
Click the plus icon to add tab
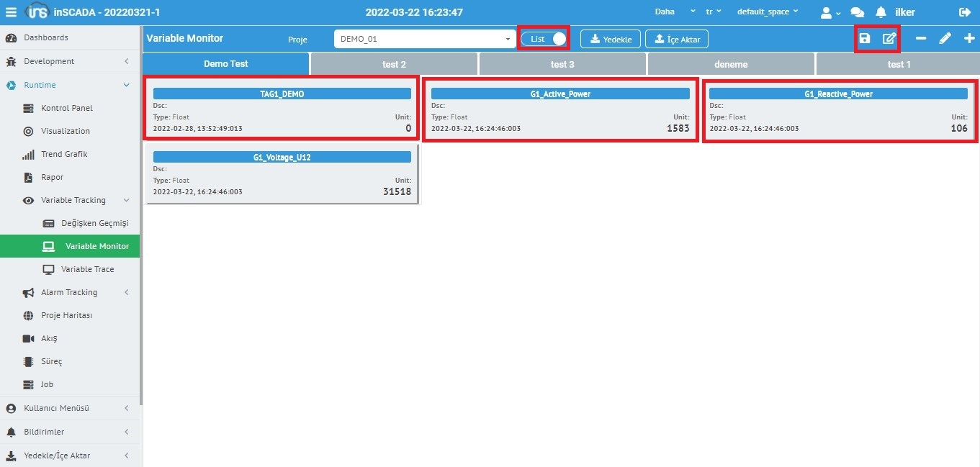coord(969,39)
